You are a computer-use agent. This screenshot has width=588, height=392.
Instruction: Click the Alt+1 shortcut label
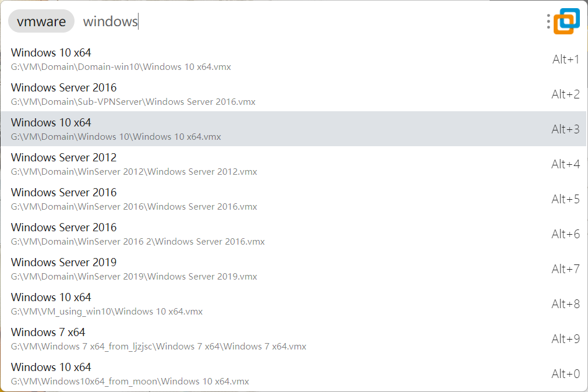(565, 59)
